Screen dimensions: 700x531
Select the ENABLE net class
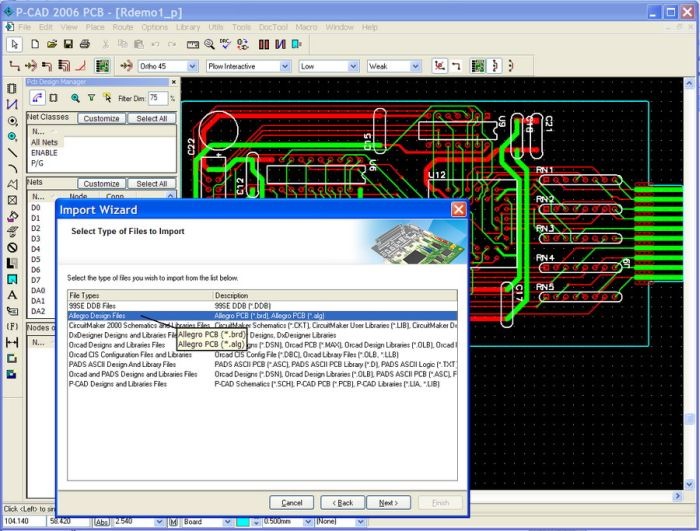pos(44,153)
